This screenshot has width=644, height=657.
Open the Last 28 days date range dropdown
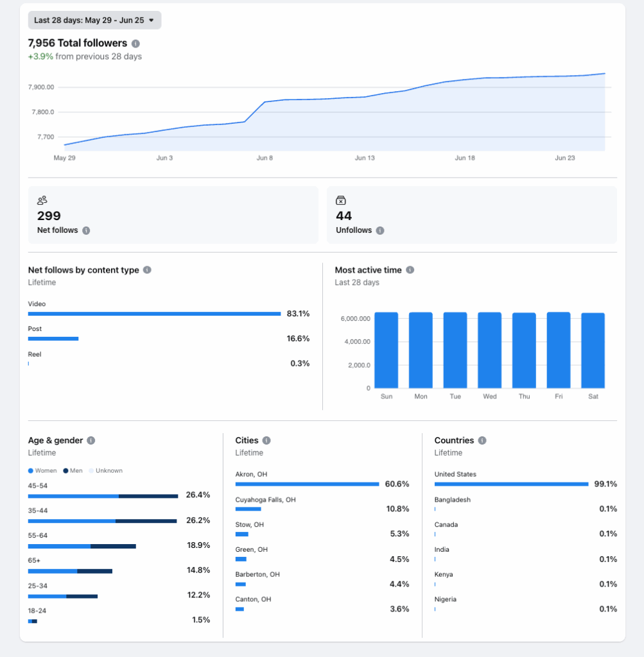coord(94,21)
